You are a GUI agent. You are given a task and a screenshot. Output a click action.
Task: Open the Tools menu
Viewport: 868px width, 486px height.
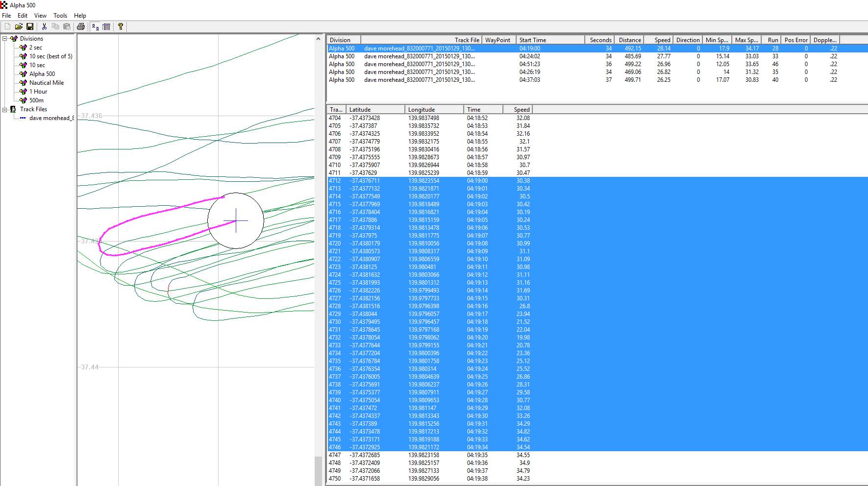pyautogui.click(x=60, y=16)
